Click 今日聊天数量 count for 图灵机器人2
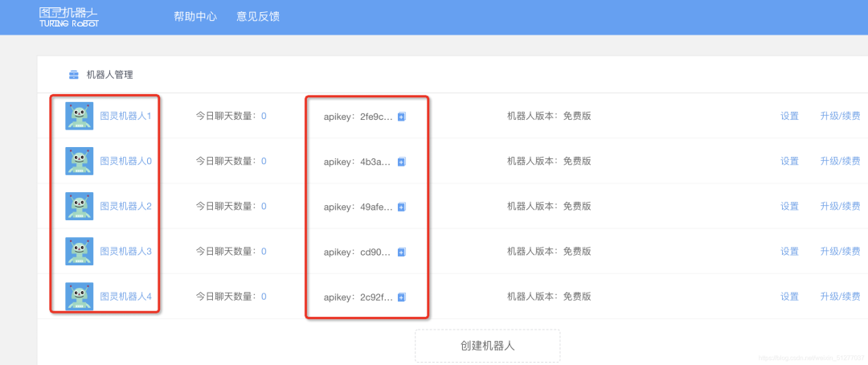 point(264,206)
